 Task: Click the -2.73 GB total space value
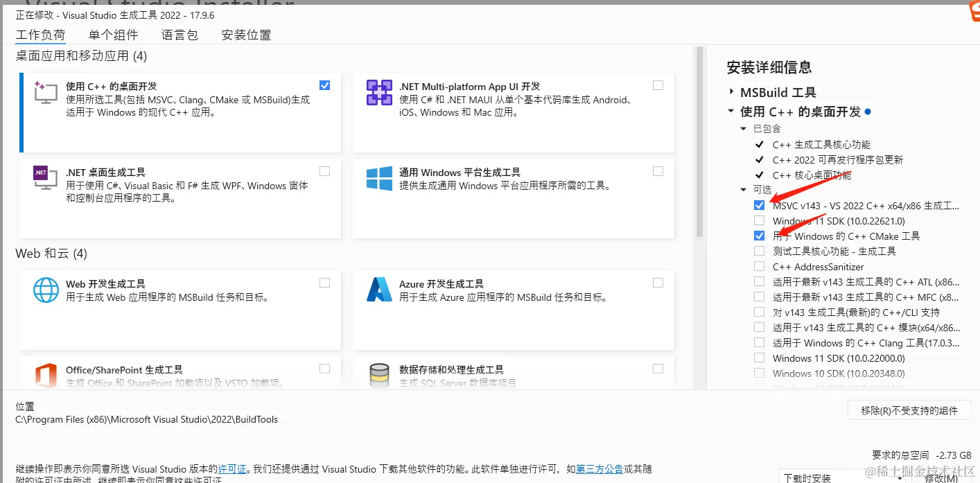click(954, 455)
